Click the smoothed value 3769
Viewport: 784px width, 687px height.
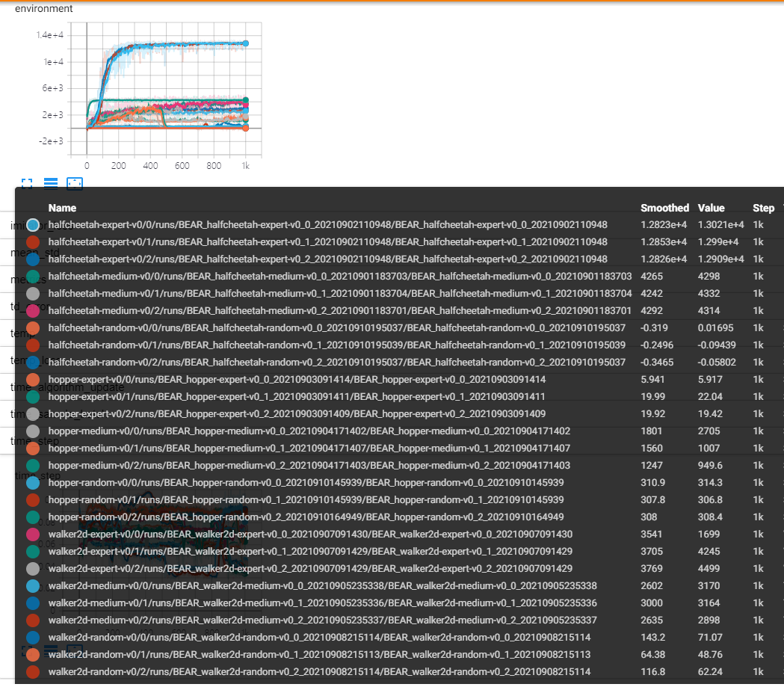coord(652,568)
